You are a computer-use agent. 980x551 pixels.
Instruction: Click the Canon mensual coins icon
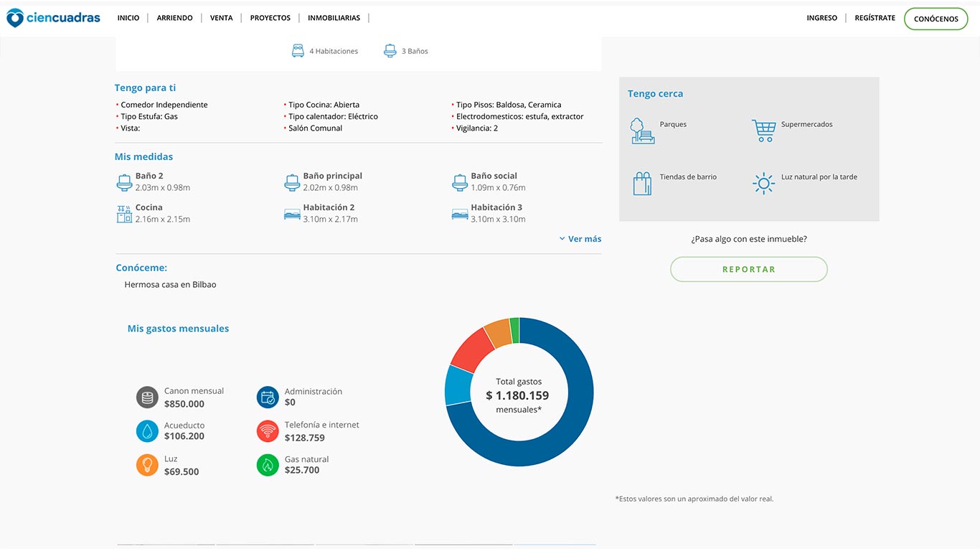click(147, 397)
